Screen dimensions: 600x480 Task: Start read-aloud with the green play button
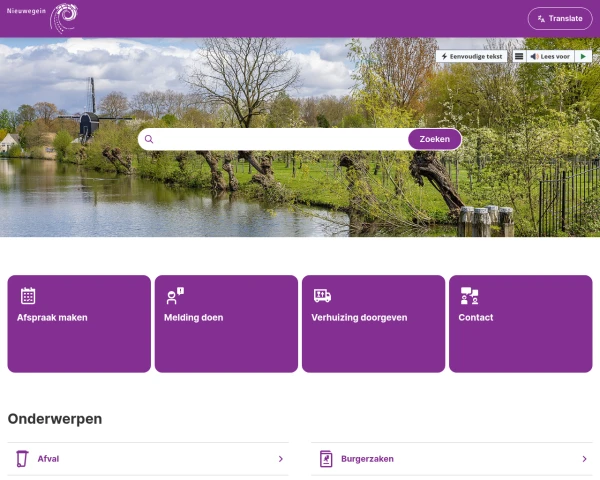(583, 56)
